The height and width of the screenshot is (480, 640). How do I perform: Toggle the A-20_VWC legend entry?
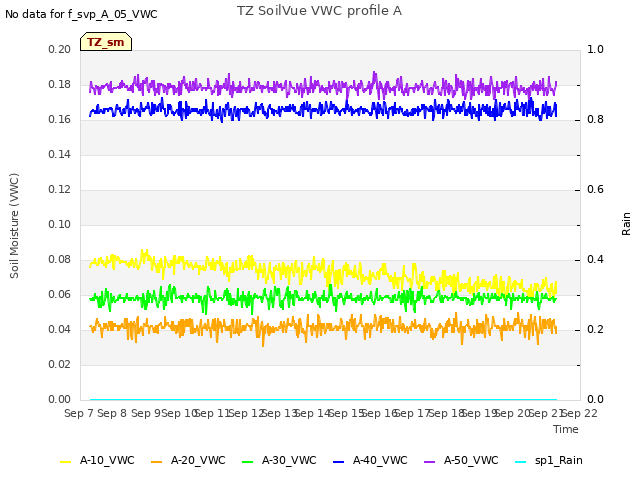coord(188,460)
